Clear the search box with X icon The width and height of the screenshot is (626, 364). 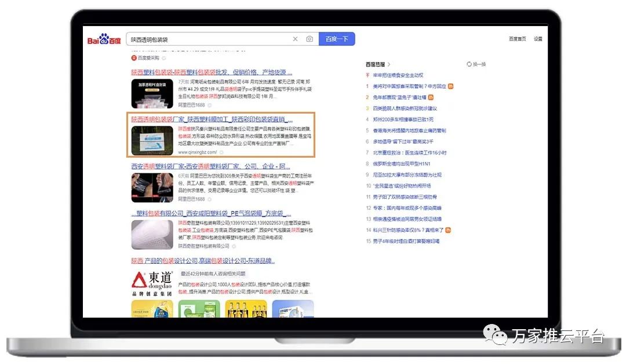coord(295,39)
